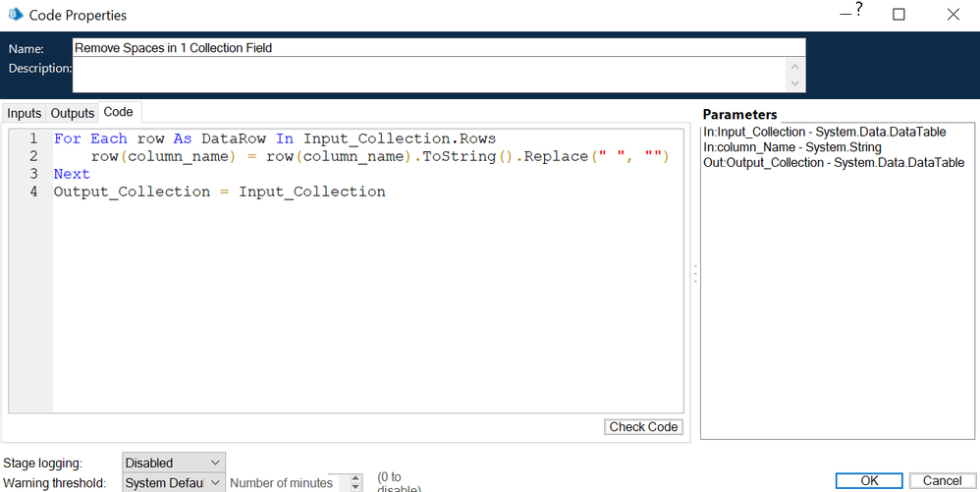The height and width of the screenshot is (492, 980).
Task: Select the Out:Output_Collection parameter entry
Action: (833, 163)
